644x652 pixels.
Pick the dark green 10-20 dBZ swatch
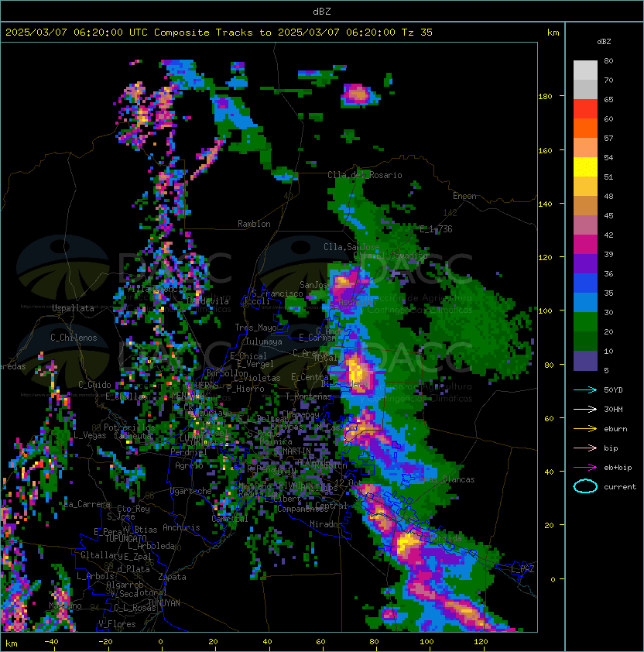pyautogui.click(x=585, y=341)
